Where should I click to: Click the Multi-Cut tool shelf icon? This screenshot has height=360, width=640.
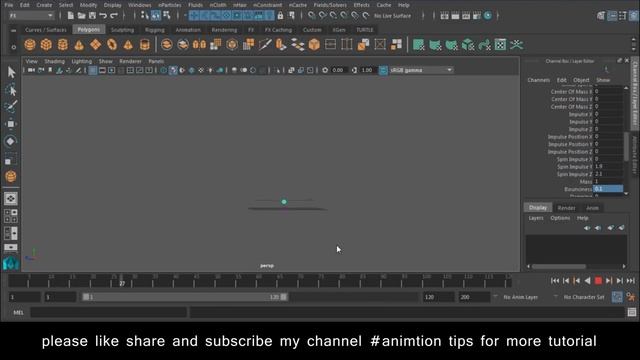(x=264, y=44)
